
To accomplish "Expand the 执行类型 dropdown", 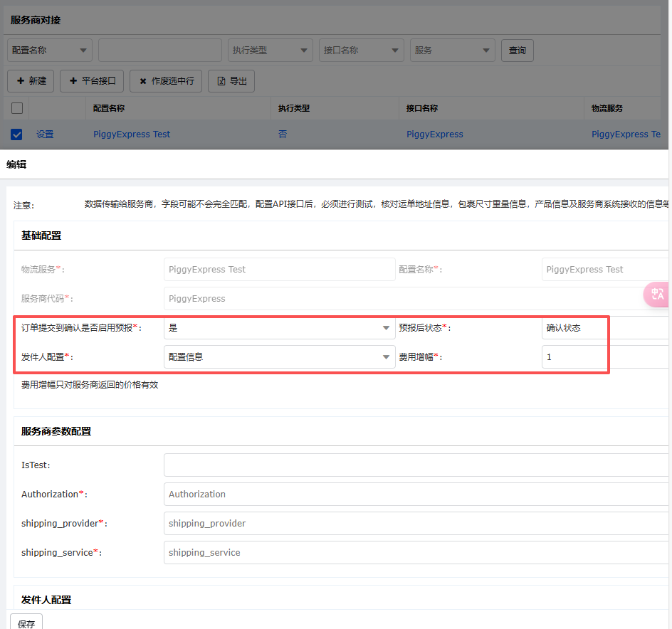I will tap(271, 51).
